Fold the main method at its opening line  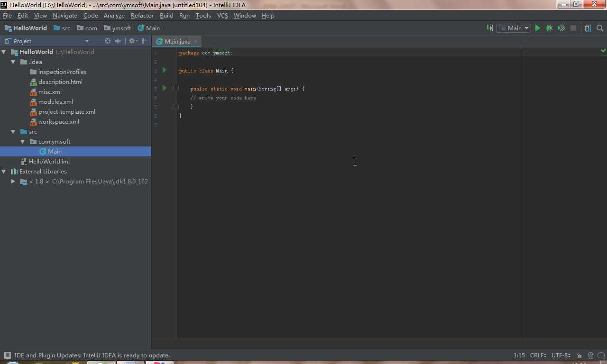[x=176, y=88]
